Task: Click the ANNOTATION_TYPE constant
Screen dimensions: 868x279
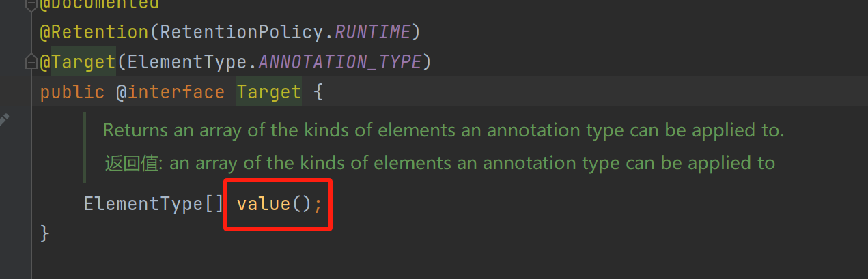Action: [x=339, y=62]
